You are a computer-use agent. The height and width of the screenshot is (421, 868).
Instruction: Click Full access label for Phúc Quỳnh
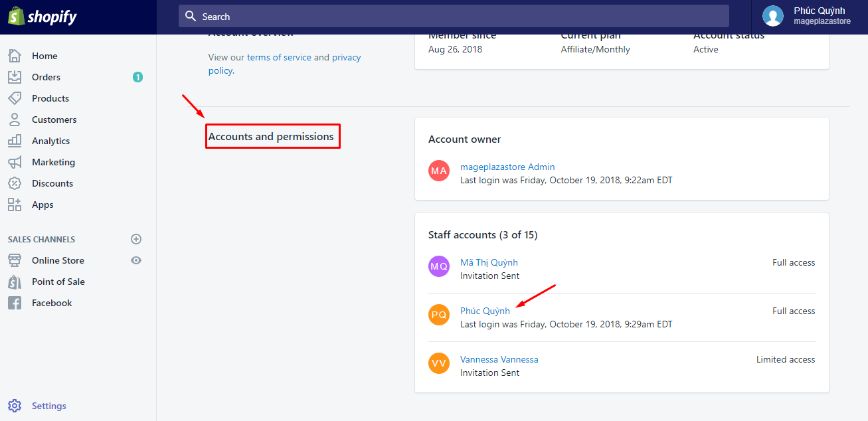coord(794,311)
